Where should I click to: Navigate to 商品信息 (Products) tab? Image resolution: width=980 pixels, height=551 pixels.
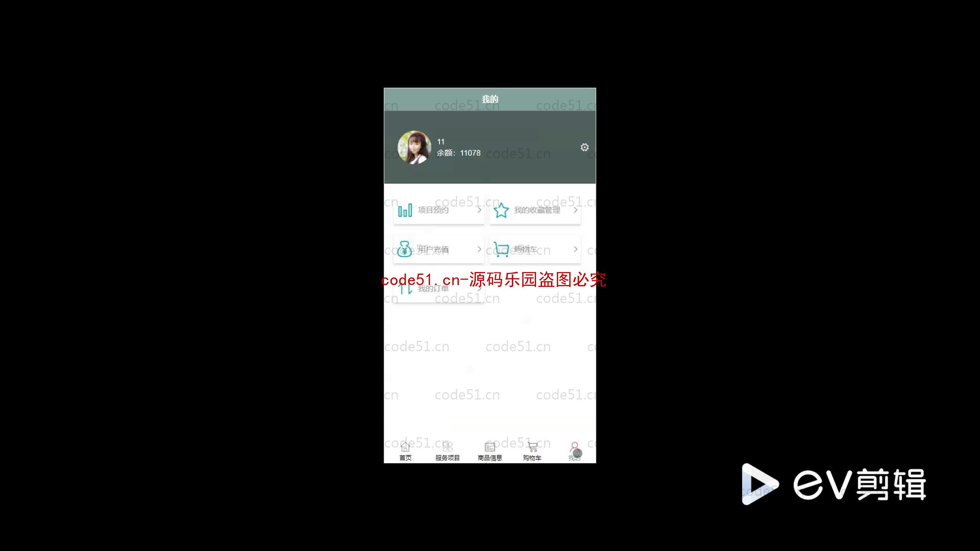[x=490, y=451]
